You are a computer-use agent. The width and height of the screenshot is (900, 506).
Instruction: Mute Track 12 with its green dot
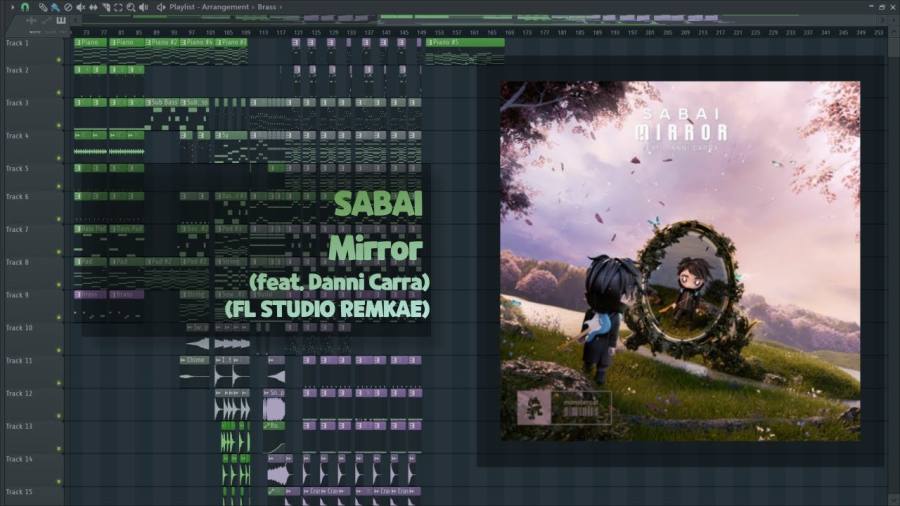(x=59, y=416)
